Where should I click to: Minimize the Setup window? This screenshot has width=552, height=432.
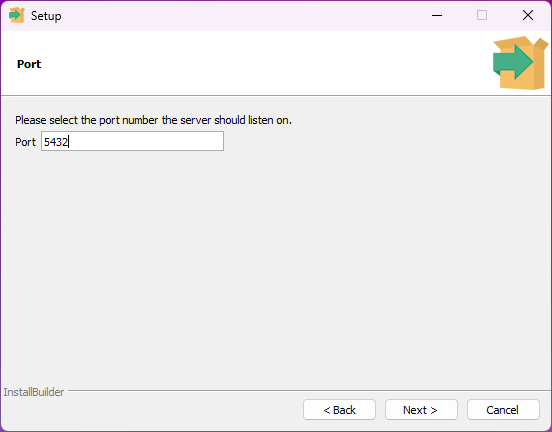(x=437, y=15)
